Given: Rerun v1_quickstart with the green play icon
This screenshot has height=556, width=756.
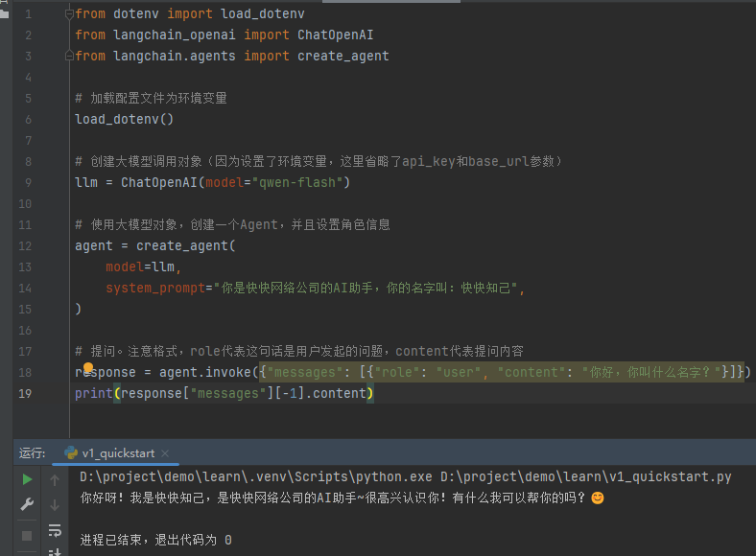Looking at the screenshot, I should [x=27, y=479].
